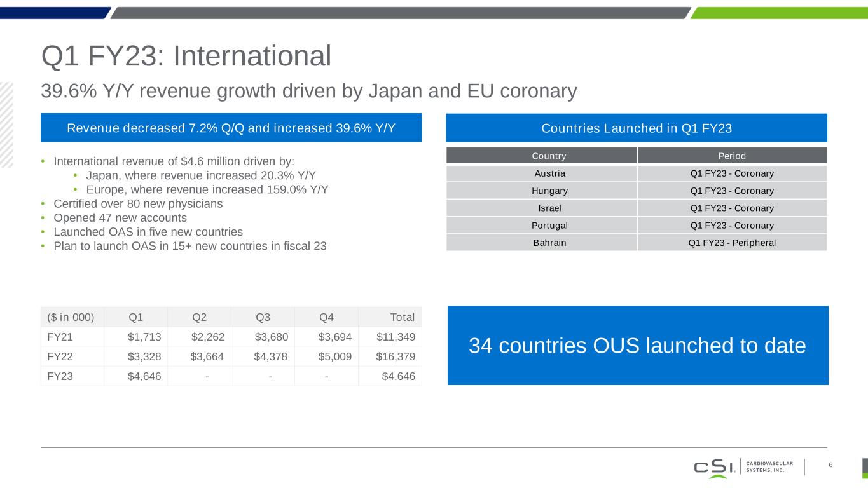Image resolution: width=868 pixels, height=488 pixels.
Task: Click the slide title Q1 FY23: International
Action: [186, 56]
